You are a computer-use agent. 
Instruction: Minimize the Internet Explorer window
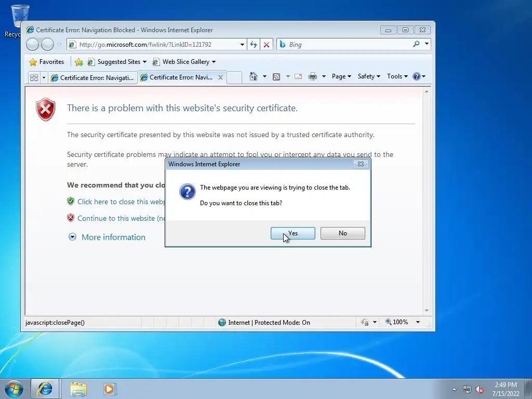coord(388,30)
